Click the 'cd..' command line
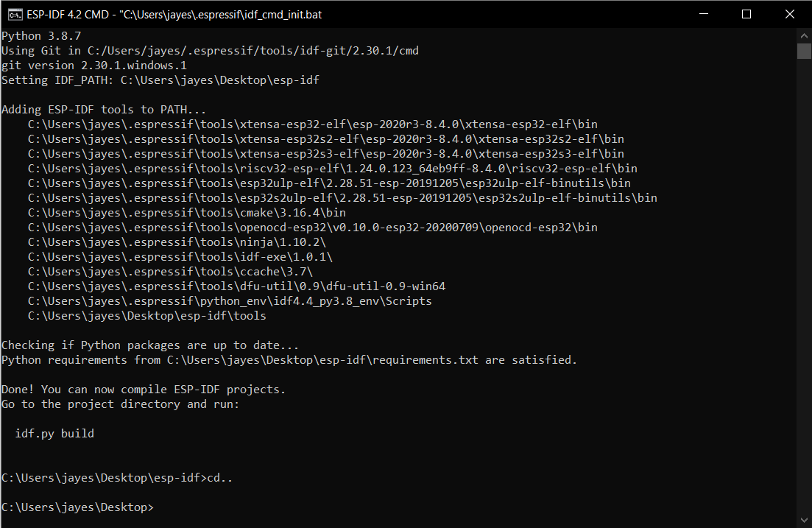This screenshot has width=812, height=528. coord(117,478)
